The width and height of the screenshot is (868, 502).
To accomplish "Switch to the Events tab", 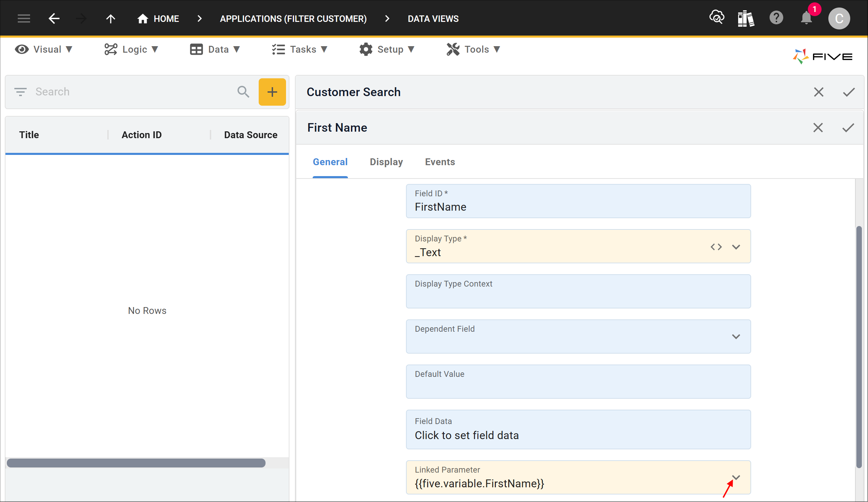I will (440, 162).
